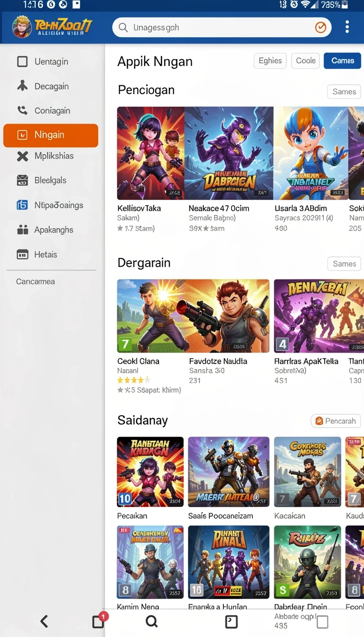
Task: Click the Appik Nngan page title
Action: pyautogui.click(x=155, y=62)
